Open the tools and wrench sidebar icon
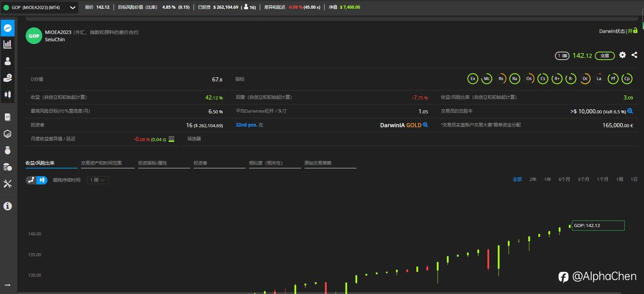This screenshot has width=644, height=294. point(8,183)
